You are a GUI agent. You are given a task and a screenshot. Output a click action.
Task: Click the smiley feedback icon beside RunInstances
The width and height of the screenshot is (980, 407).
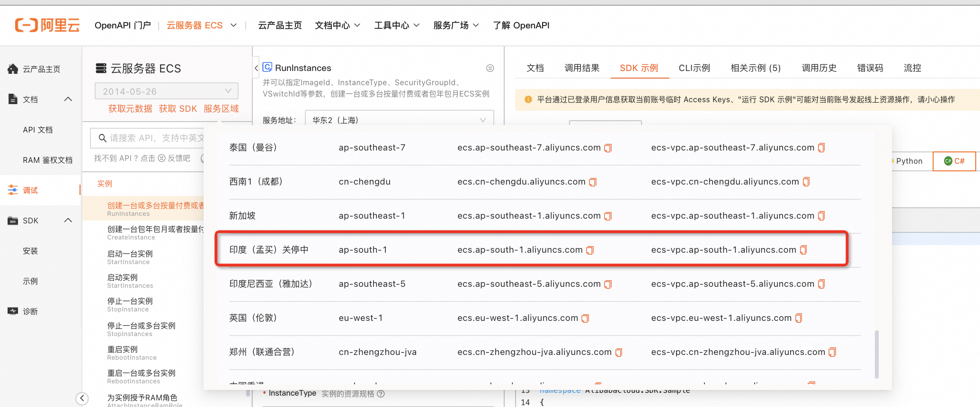[490, 68]
